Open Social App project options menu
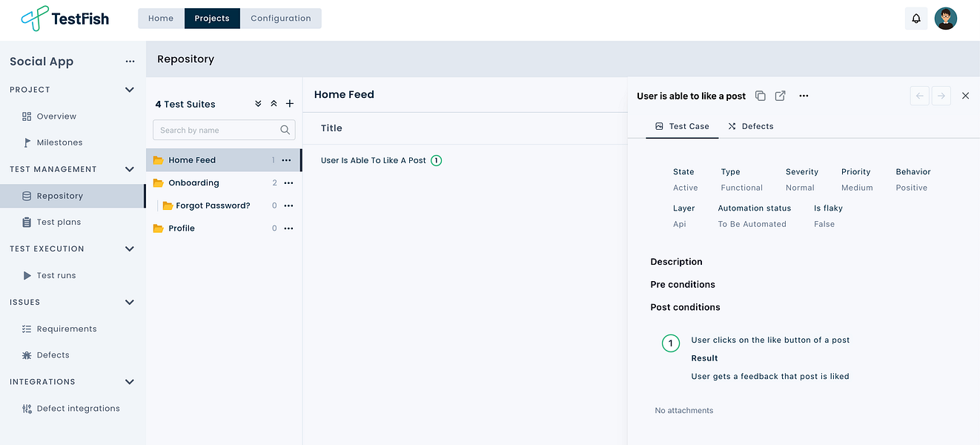 click(x=130, y=62)
